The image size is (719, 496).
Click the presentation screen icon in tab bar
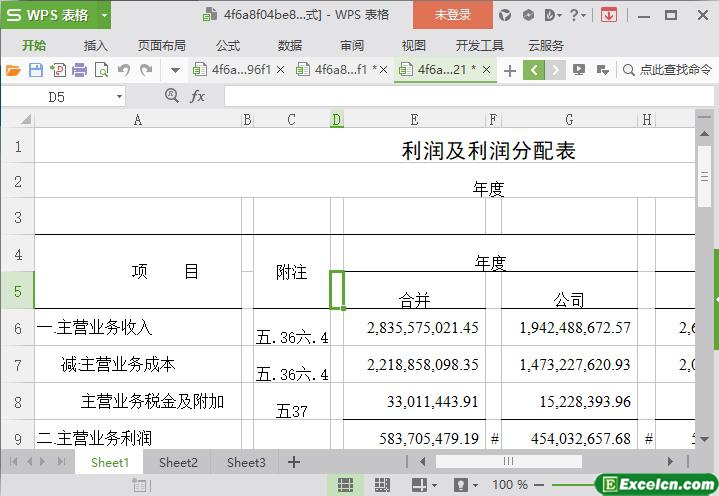pyautogui.click(x=579, y=70)
